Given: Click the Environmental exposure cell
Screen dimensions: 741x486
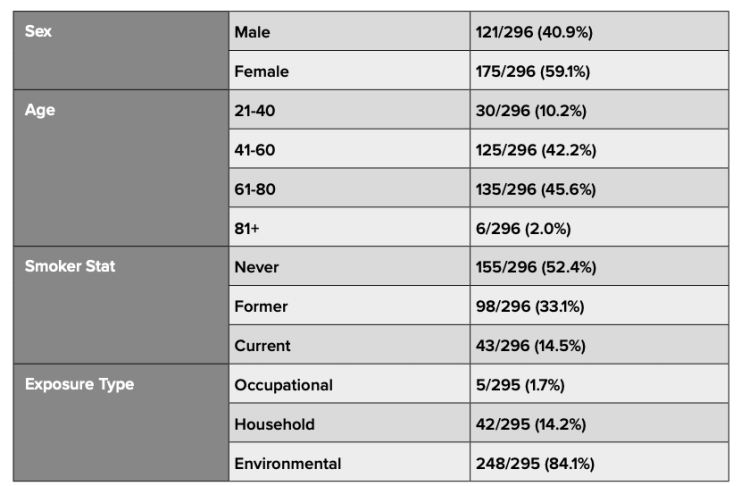Looking at the screenshot, I should click(x=349, y=462).
